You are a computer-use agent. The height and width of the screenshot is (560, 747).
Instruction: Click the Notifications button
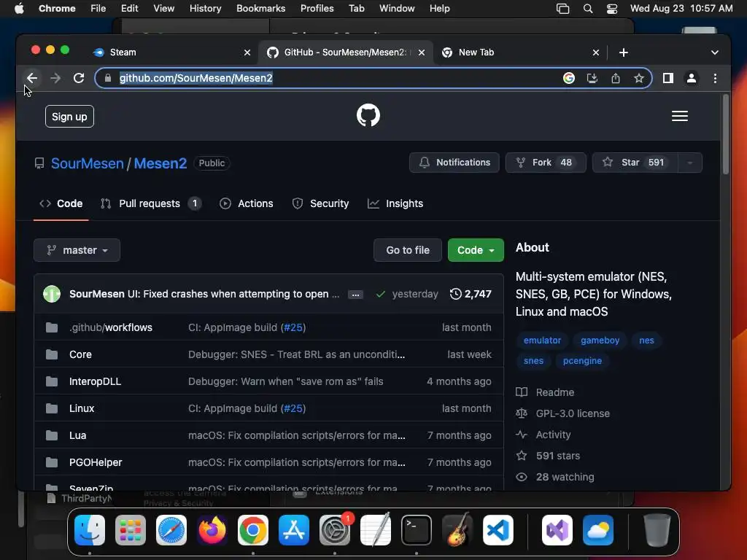(454, 163)
